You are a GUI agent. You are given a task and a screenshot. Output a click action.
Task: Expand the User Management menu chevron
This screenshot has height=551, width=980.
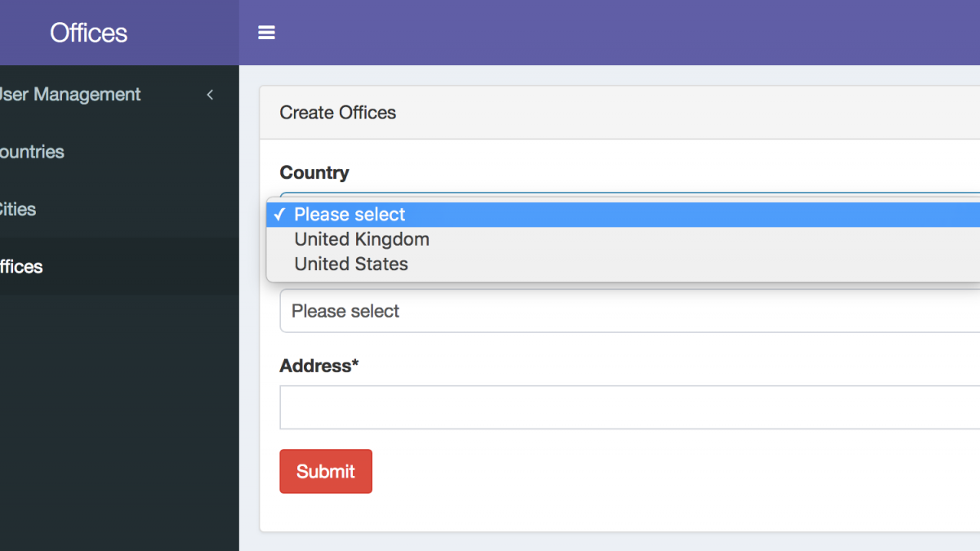coord(210,95)
